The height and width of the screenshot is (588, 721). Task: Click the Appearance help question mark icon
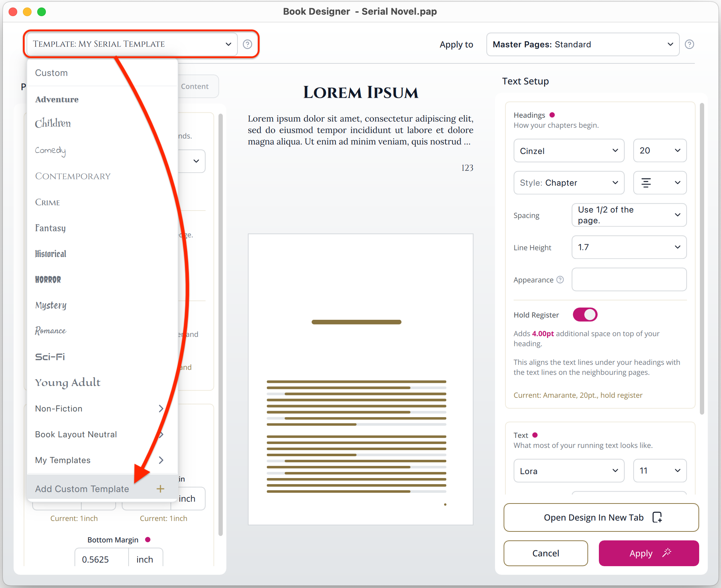pyautogui.click(x=560, y=280)
